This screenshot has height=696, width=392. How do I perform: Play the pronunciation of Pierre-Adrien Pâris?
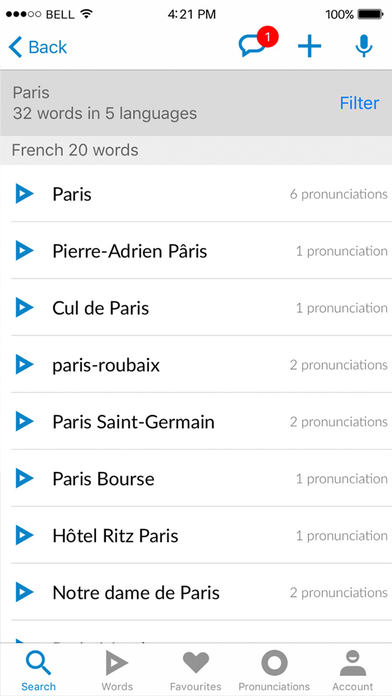click(x=24, y=251)
